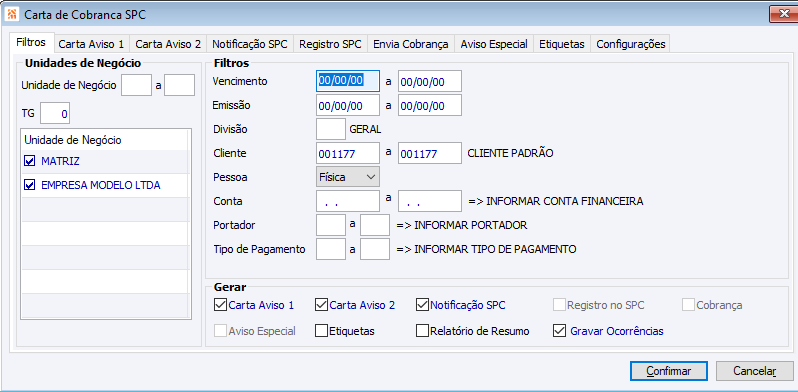Click the Tipo de Pagamento starting field
The height and width of the screenshot is (392, 798).
331,249
